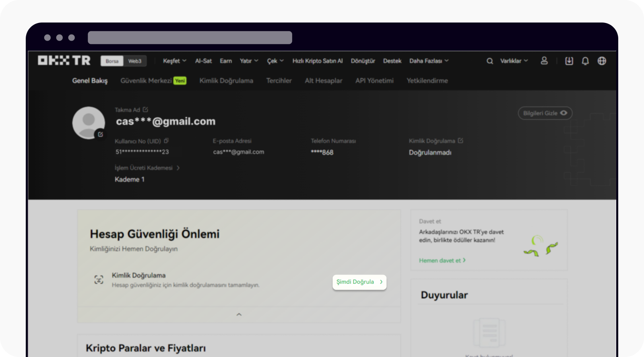Click the Doğrulanmadı status text
644x357 pixels.
(430, 152)
